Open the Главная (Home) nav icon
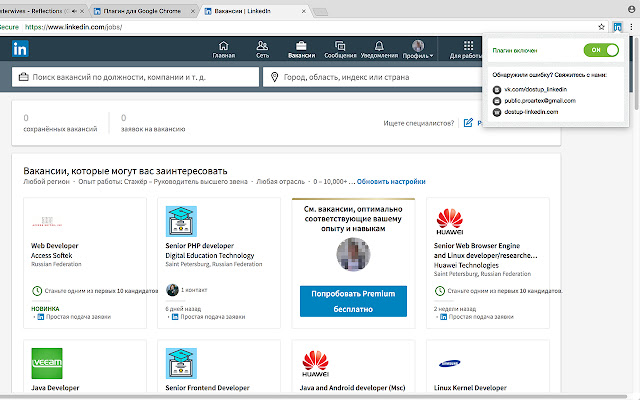 tap(223, 48)
